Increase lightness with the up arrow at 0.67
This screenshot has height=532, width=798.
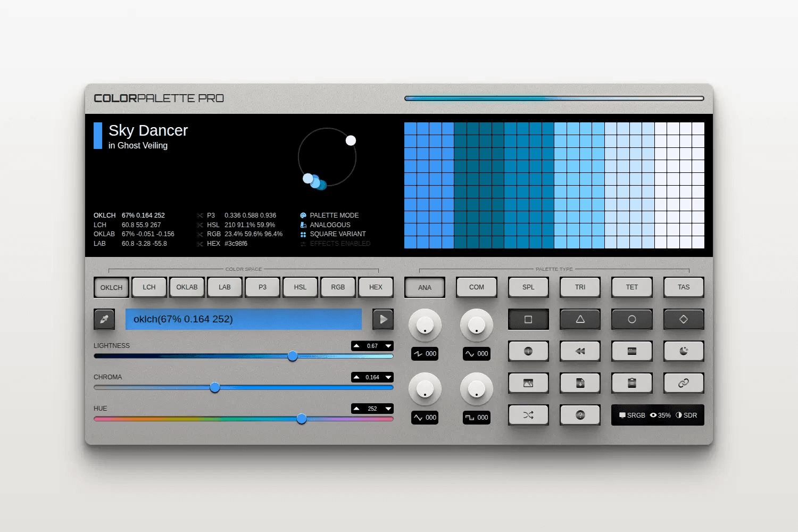point(356,346)
